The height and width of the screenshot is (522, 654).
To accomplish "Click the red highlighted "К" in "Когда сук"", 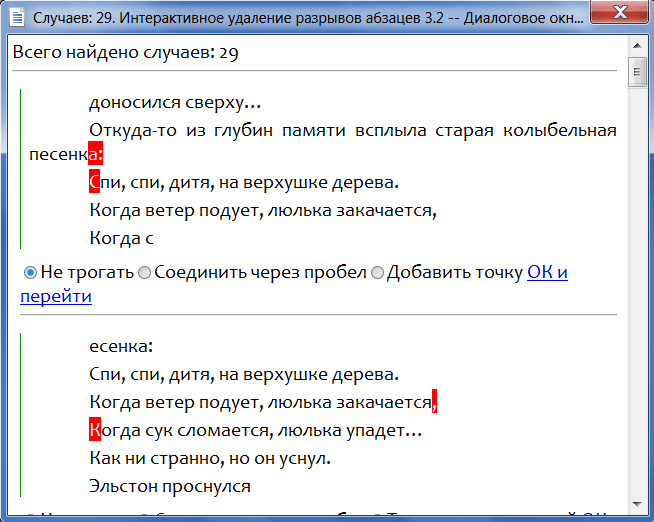I will pos(95,430).
